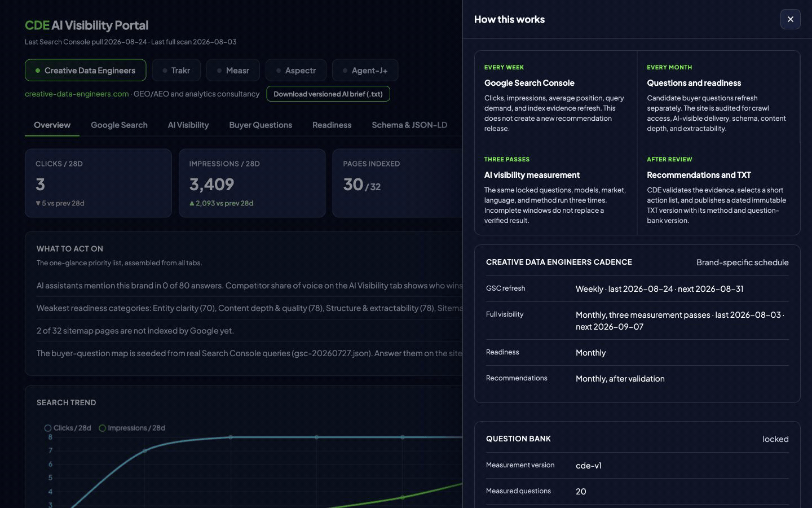Viewport: 812px width, 508px height.
Task: Select the 'AI assistants mention this brand' item
Action: click(x=249, y=286)
